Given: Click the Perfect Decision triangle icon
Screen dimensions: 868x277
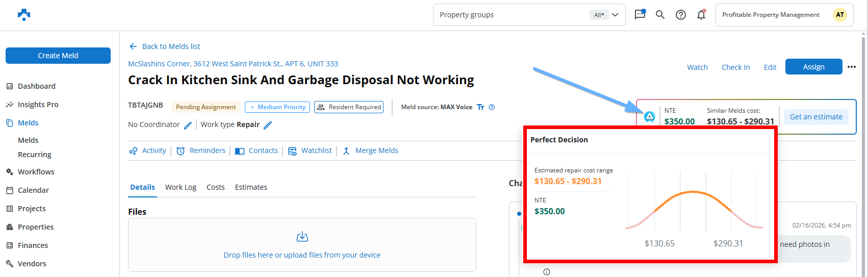Looking at the screenshot, I should pyautogui.click(x=649, y=117).
